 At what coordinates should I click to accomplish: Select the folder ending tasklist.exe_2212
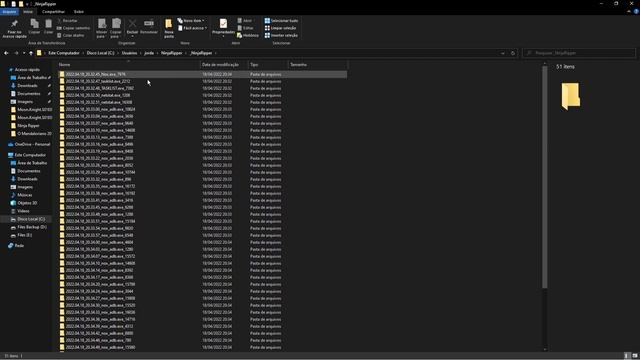click(x=202, y=81)
